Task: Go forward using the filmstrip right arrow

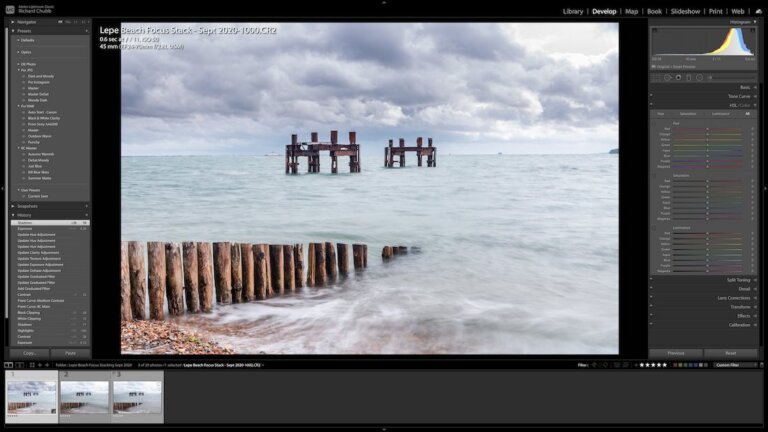Action: (x=47, y=365)
